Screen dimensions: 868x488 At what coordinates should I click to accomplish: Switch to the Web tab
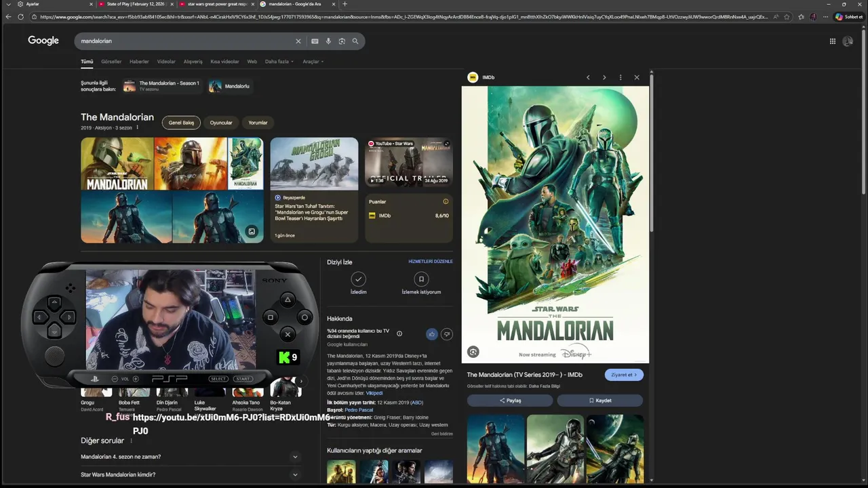click(x=252, y=62)
